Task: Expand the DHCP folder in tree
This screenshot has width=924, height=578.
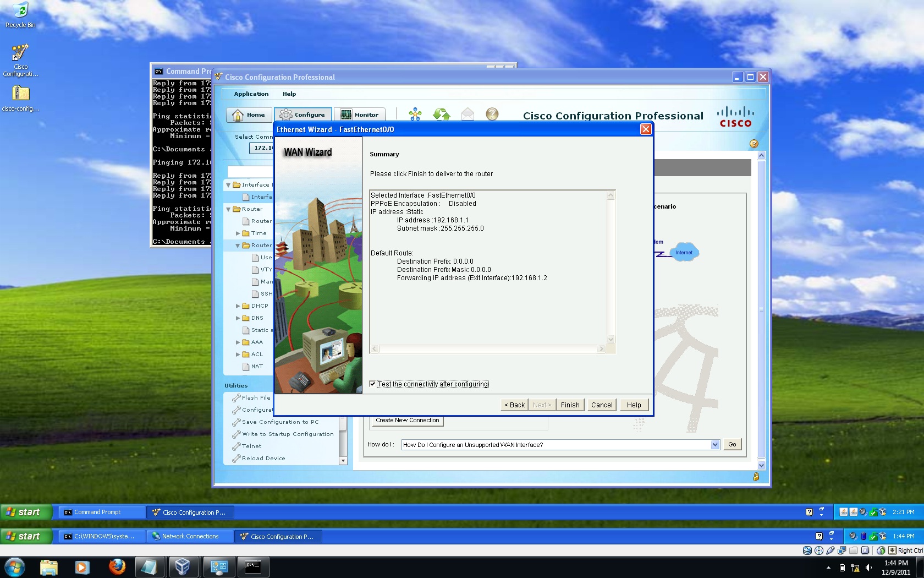Action: coord(238,306)
